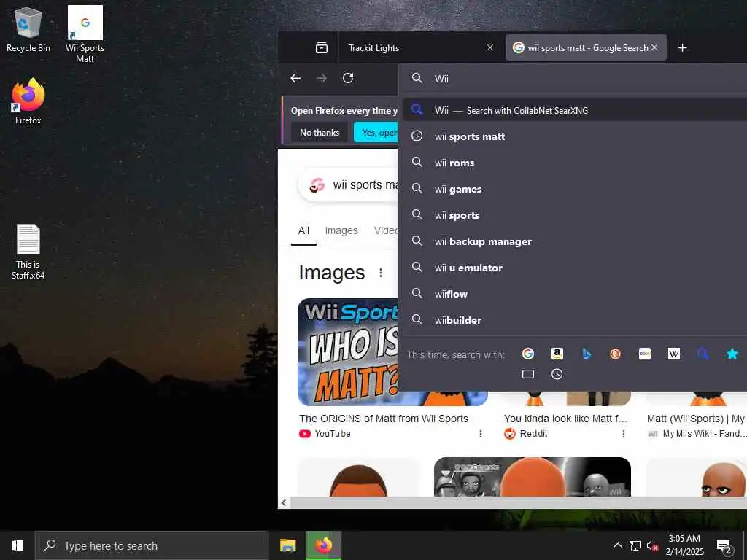
Task: Select the This is Staff.x64 file
Action: pos(28,252)
